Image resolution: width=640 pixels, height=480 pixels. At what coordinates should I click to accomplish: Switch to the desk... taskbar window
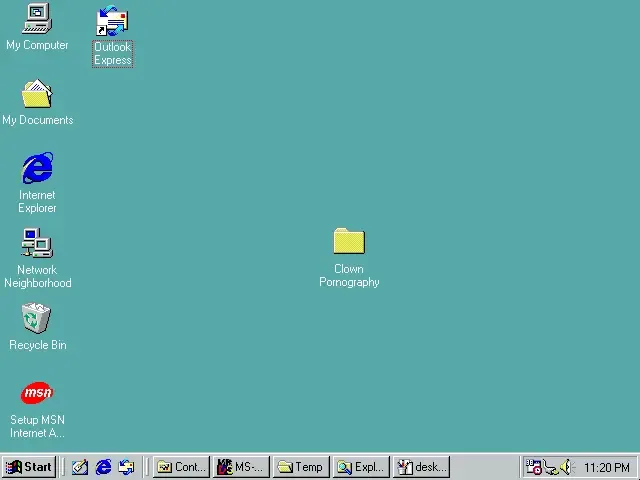click(421, 467)
